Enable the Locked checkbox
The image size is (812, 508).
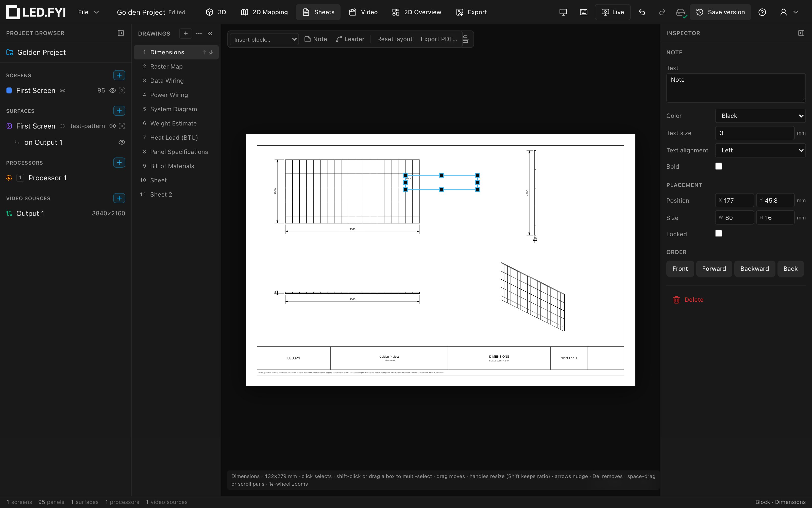point(718,233)
